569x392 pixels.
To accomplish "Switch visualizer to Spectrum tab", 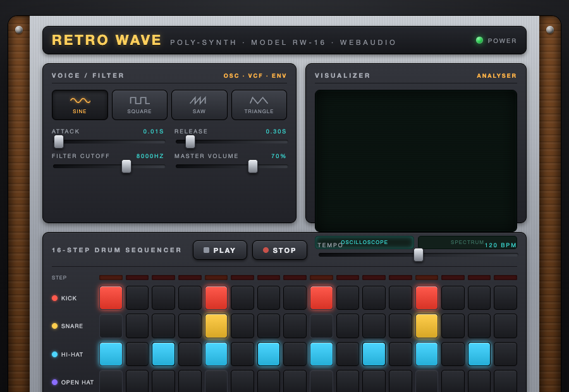I will click(467, 242).
